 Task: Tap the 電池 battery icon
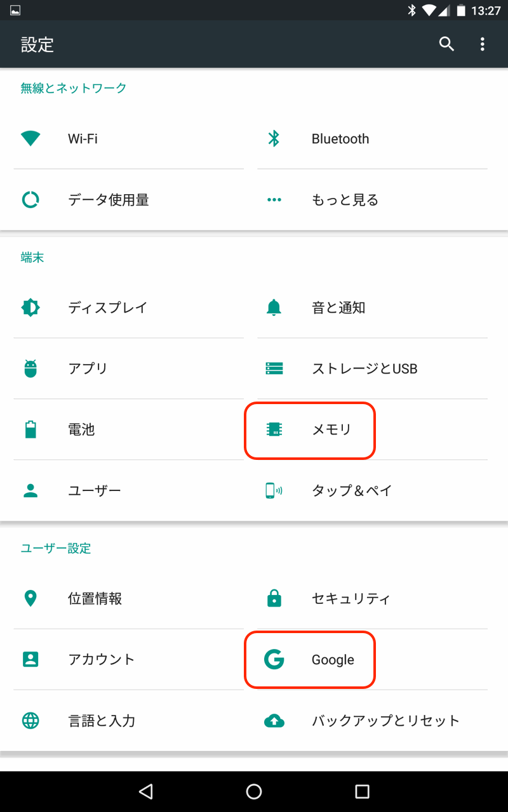(x=30, y=429)
